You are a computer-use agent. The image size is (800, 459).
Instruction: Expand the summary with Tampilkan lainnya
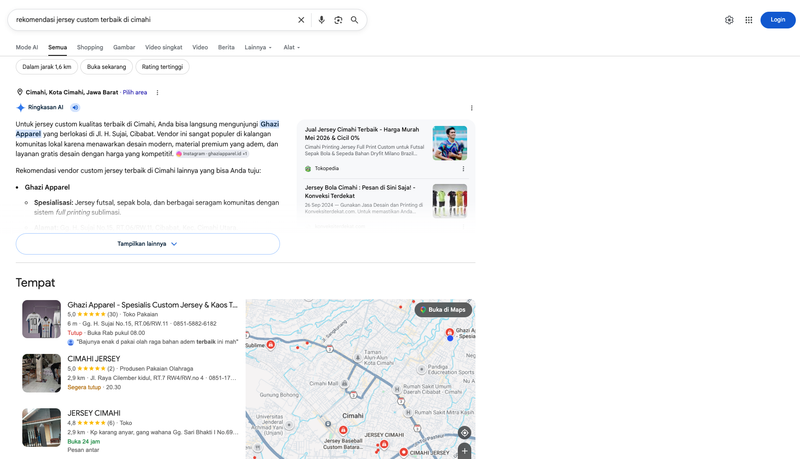[x=148, y=244]
